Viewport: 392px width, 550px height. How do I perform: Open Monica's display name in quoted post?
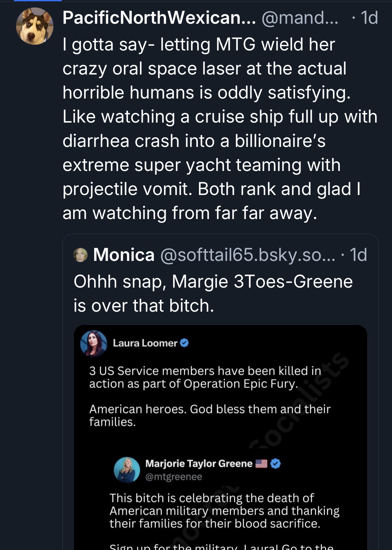coord(124,255)
